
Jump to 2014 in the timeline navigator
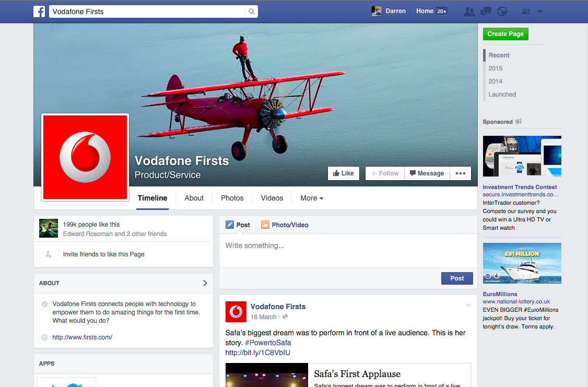pyautogui.click(x=495, y=81)
